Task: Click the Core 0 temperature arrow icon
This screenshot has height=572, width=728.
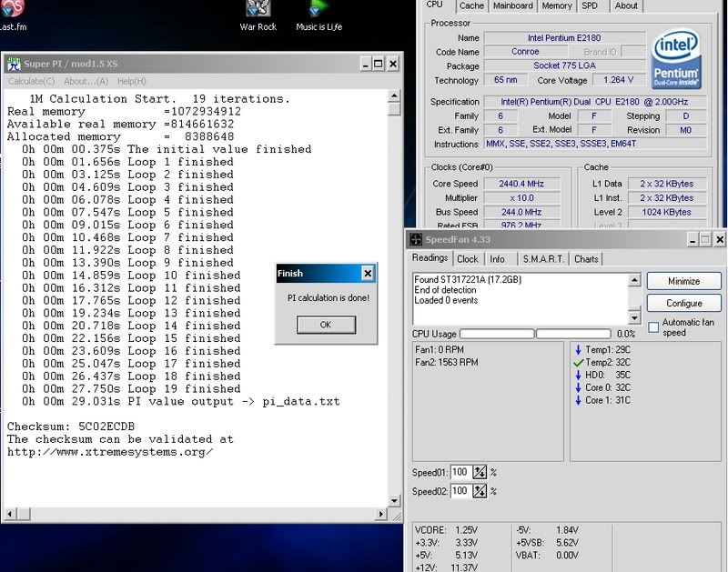Action: 578,387
